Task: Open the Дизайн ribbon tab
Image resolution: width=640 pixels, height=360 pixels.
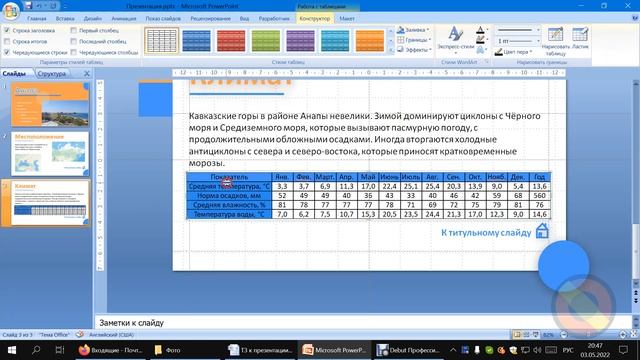Action: point(93,18)
